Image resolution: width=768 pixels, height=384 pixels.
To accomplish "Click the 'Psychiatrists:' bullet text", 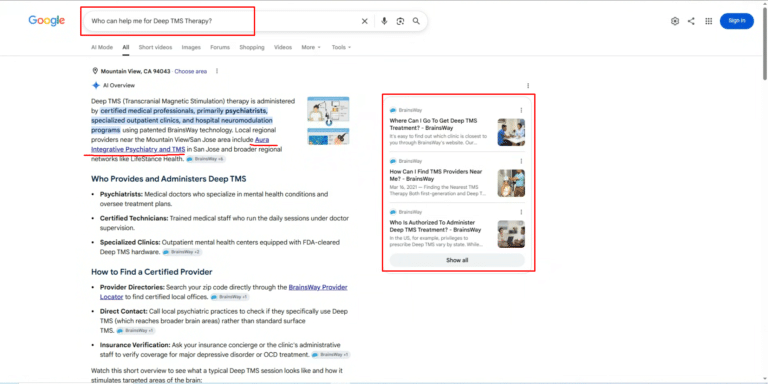I will (x=121, y=194).
